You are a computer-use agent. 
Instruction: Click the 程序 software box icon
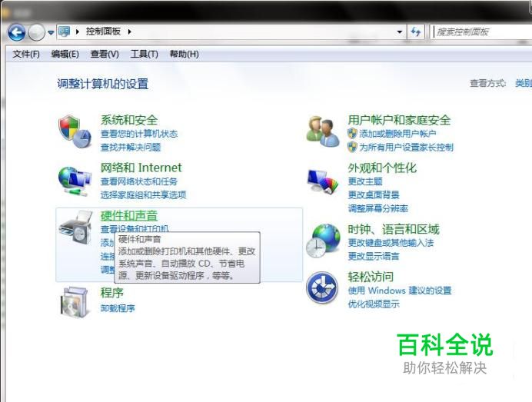pyautogui.click(x=75, y=302)
